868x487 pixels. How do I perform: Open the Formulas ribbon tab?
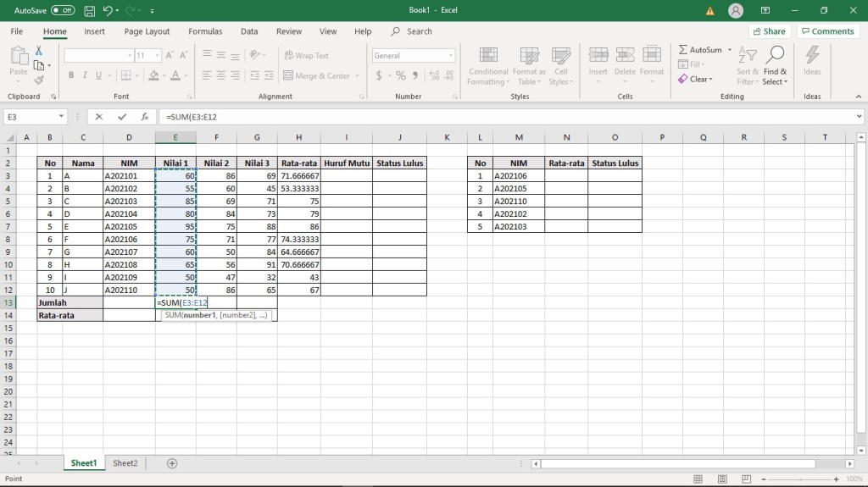pyautogui.click(x=205, y=31)
